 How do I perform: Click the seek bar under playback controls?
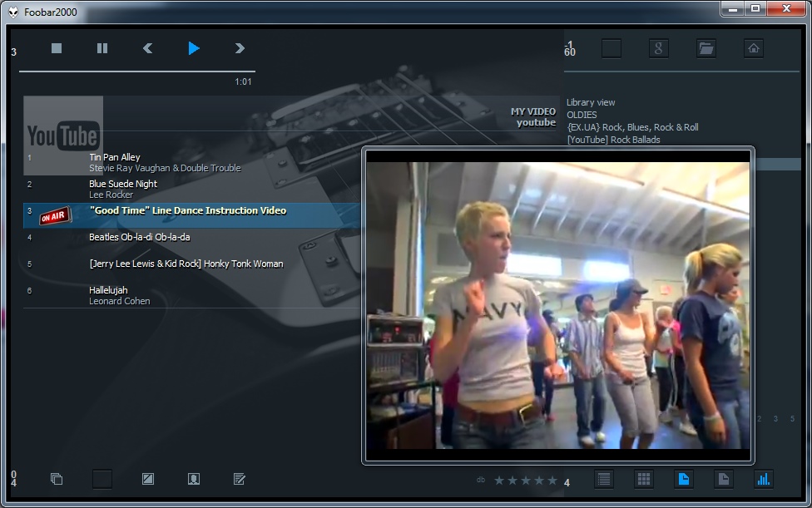[x=136, y=72]
